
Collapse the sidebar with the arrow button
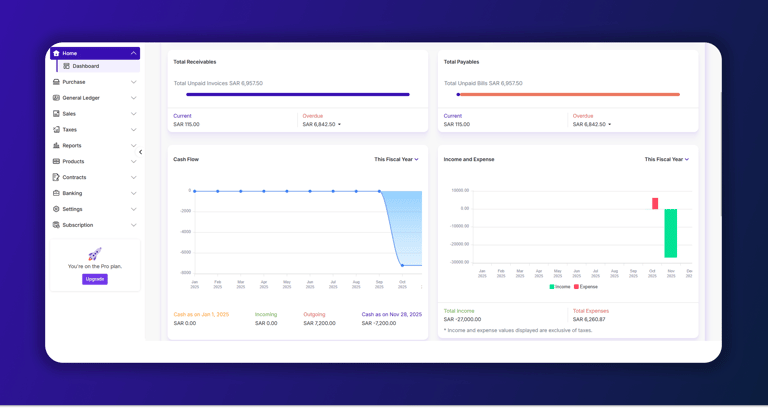point(140,152)
